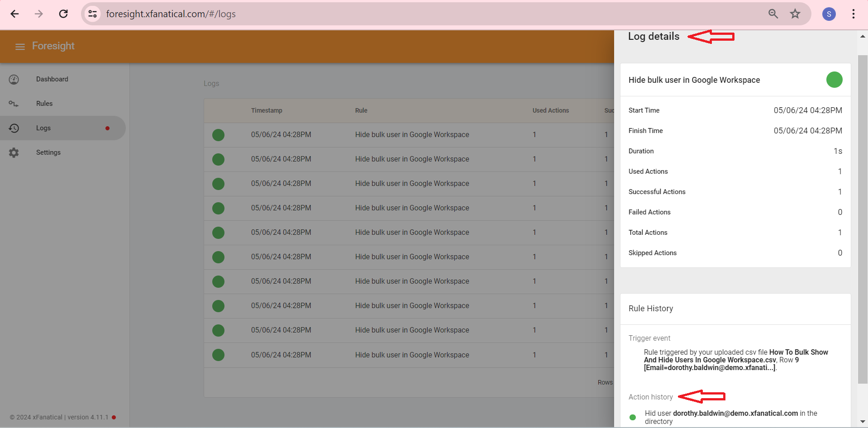This screenshot has width=868, height=428.
Task: Open Settings via the gear icon
Action: point(14,152)
